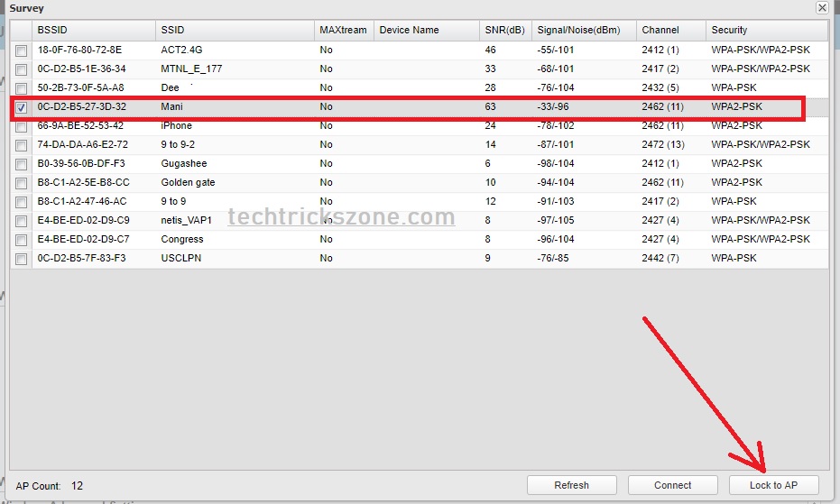Viewport: 840px width, 504px height.
Task: Select checkbox for MTNL_E_177 network
Action: (21, 69)
